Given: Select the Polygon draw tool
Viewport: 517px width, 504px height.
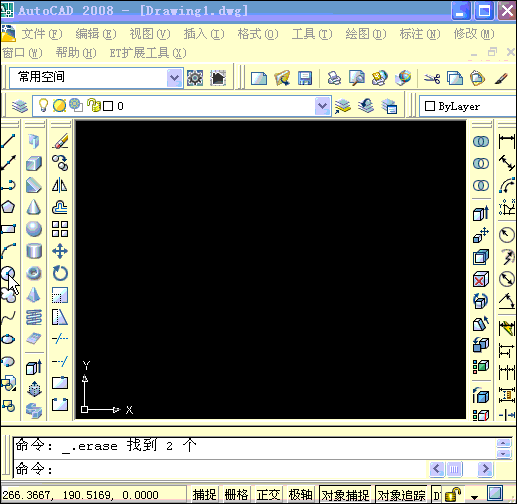Looking at the screenshot, I should coord(8,207).
